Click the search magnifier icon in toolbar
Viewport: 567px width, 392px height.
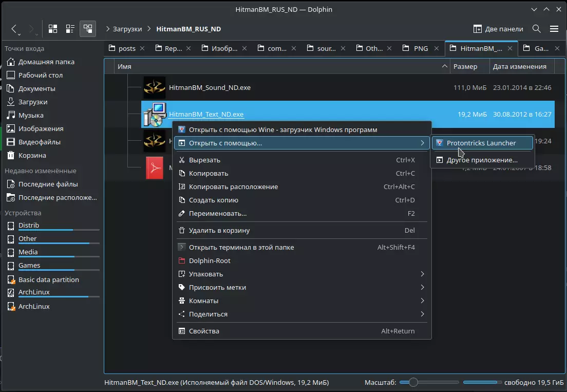[x=536, y=29]
